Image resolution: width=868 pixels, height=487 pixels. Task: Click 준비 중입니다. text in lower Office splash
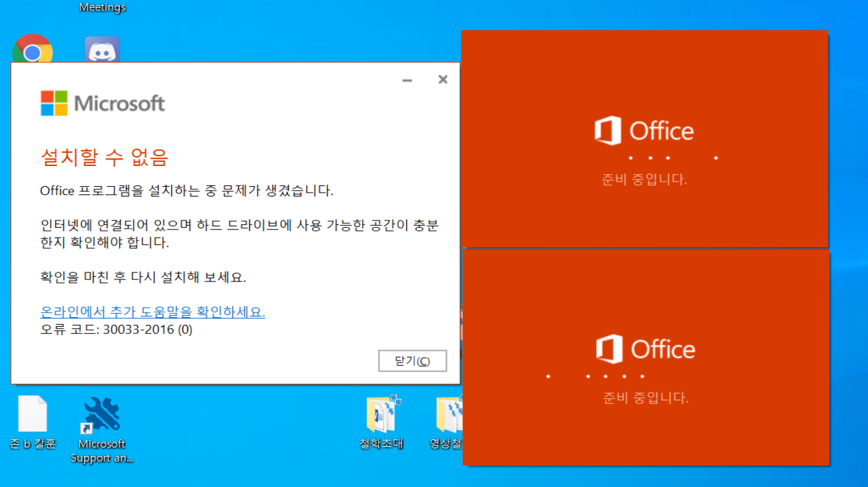(x=645, y=398)
